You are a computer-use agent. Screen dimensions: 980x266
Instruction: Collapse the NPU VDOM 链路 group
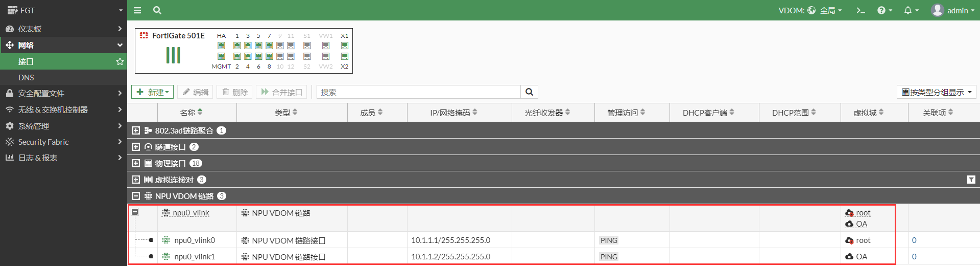(136, 196)
